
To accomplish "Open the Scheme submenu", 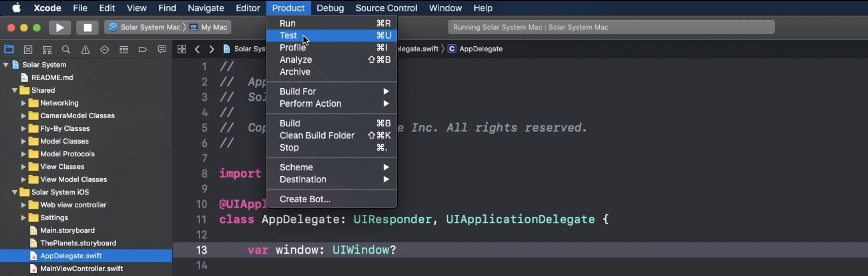I will (x=332, y=167).
